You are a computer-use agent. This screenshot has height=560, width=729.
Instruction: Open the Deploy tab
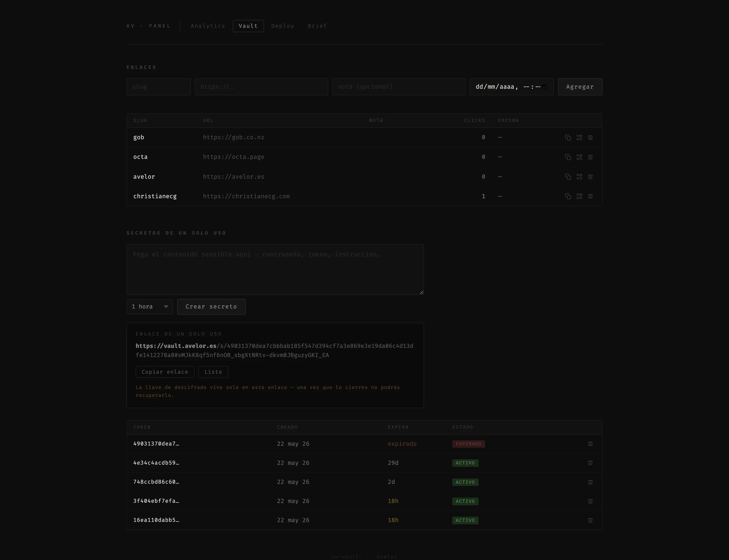coord(283,26)
